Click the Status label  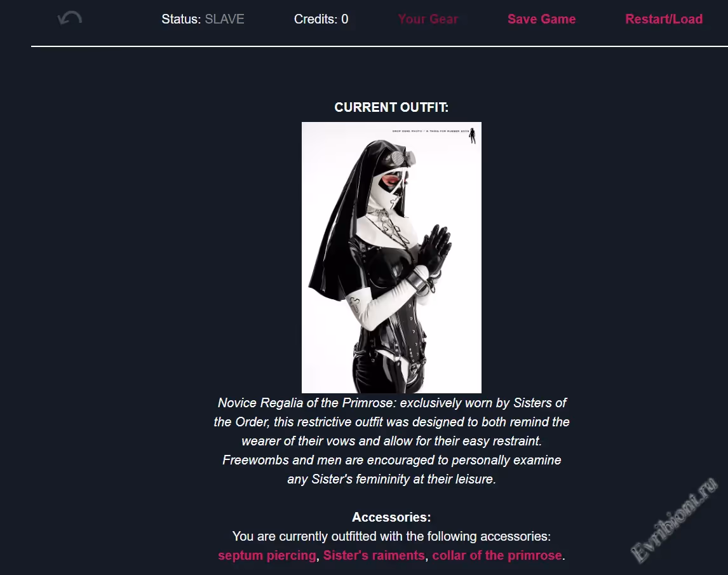pos(181,19)
